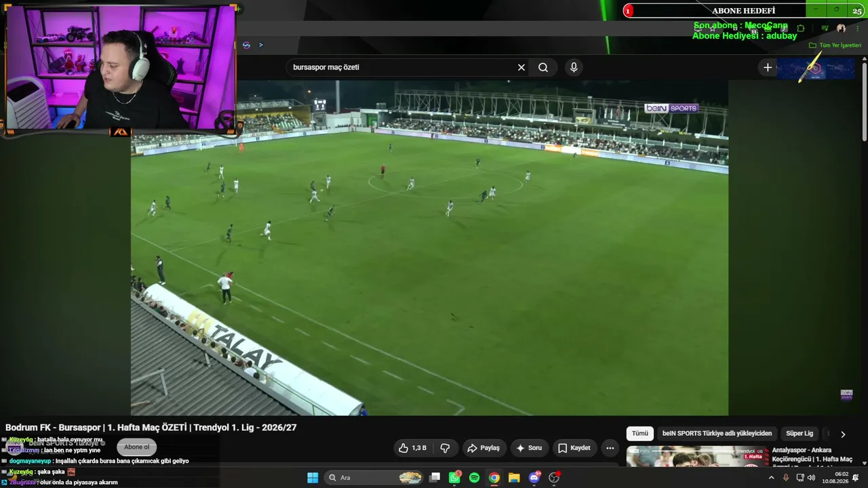The width and height of the screenshot is (868, 488).
Task: Click the YouTube search magnifier button
Action: (543, 67)
